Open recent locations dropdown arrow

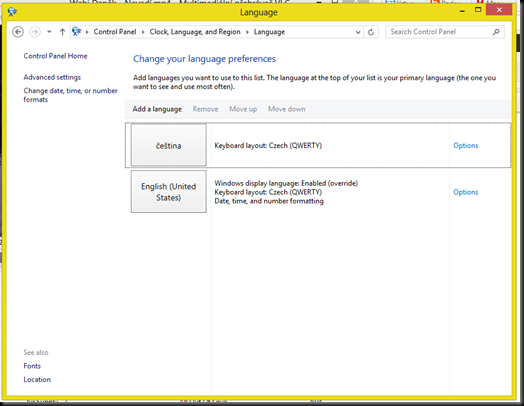(x=49, y=32)
